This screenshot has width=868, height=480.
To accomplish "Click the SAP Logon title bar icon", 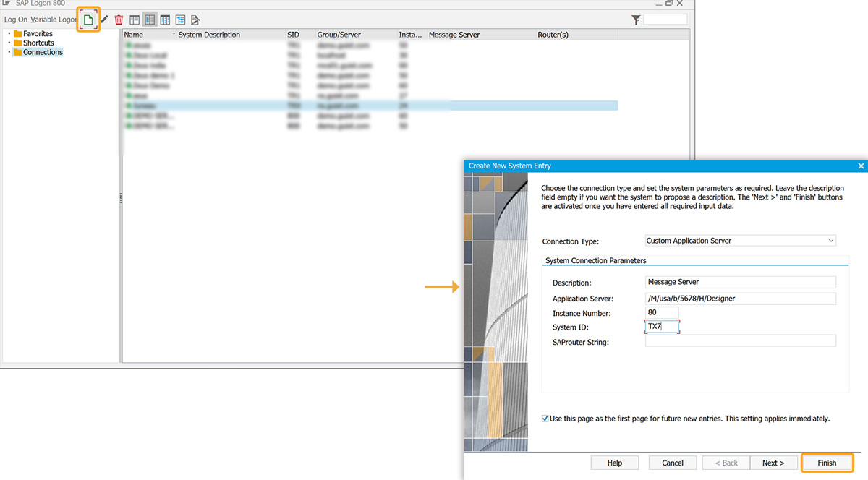I will click(x=7, y=4).
